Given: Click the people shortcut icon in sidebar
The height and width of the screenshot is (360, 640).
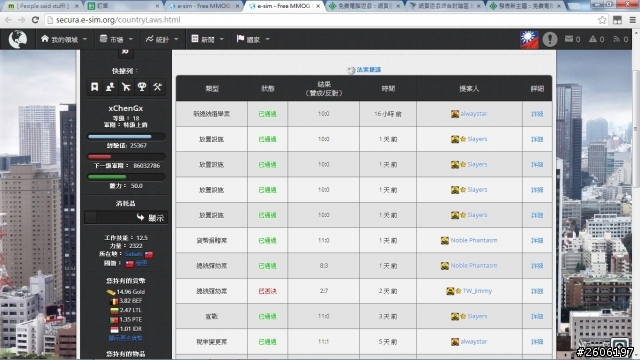Looking at the screenshot, I should click(110, 87).
